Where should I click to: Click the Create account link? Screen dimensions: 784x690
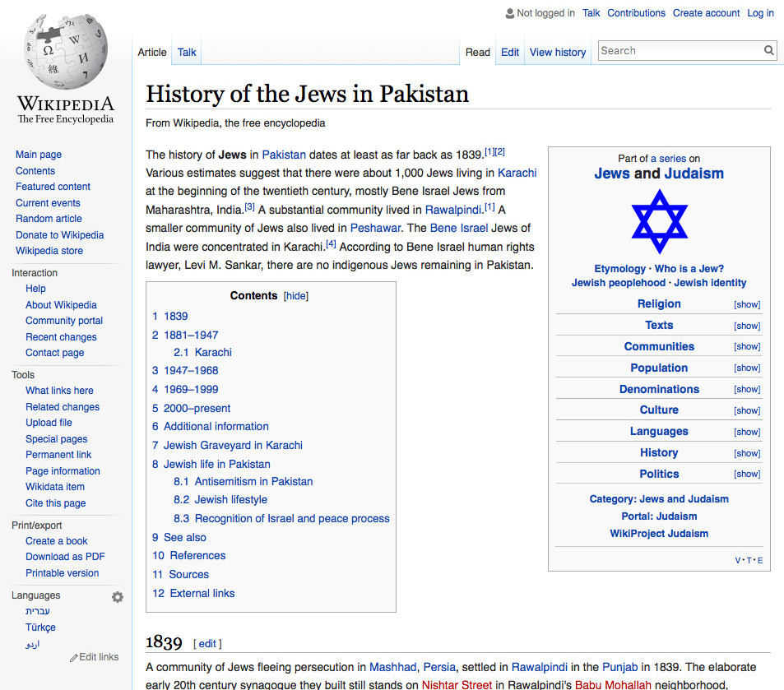point(706,13)
